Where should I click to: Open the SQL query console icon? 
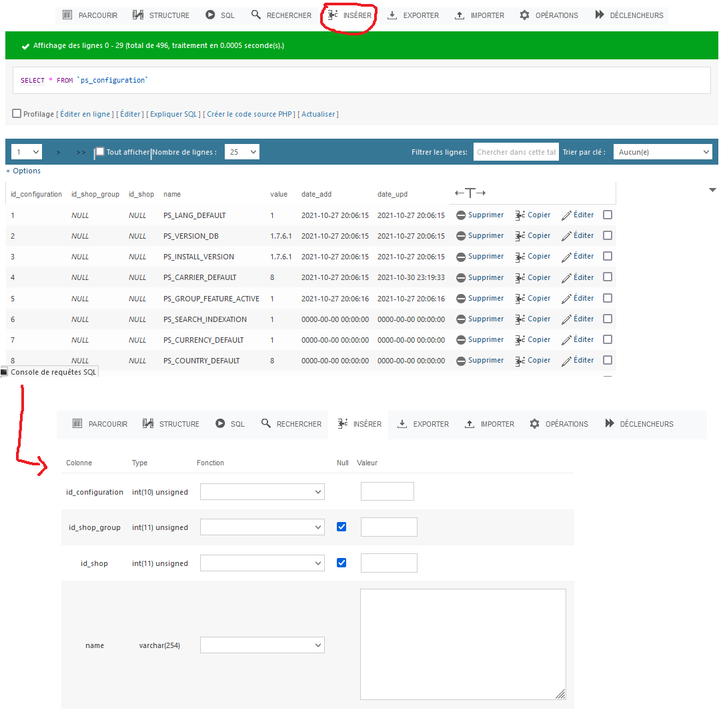[x=4, y=372]
